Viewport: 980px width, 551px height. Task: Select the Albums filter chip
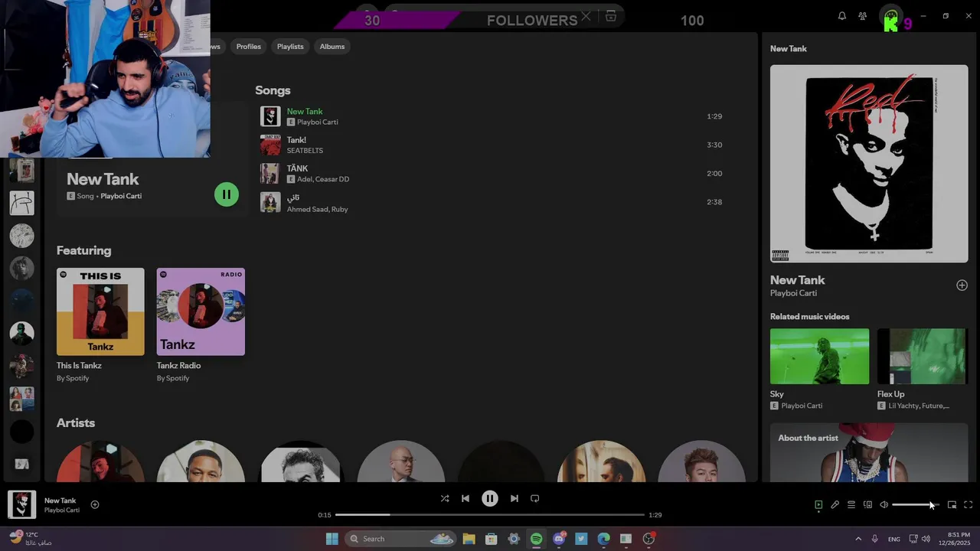(x=332, y=47)
